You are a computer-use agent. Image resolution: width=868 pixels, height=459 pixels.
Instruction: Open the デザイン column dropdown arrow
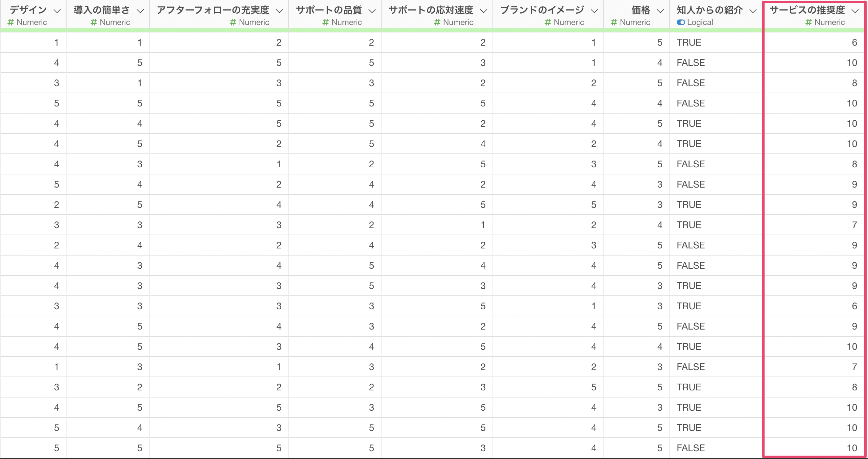[x=57, y=11]
